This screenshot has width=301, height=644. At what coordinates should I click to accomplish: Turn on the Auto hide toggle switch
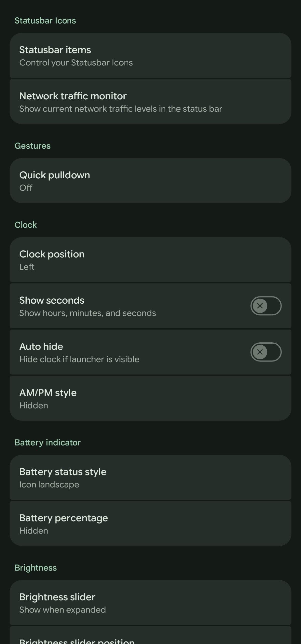pos(266,352)
